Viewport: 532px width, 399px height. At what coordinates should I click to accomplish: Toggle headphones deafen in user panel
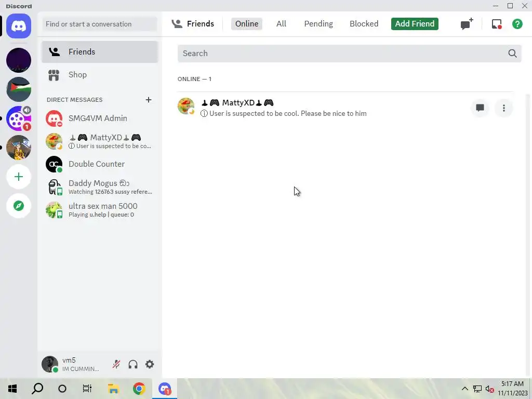tap(133, 364)
